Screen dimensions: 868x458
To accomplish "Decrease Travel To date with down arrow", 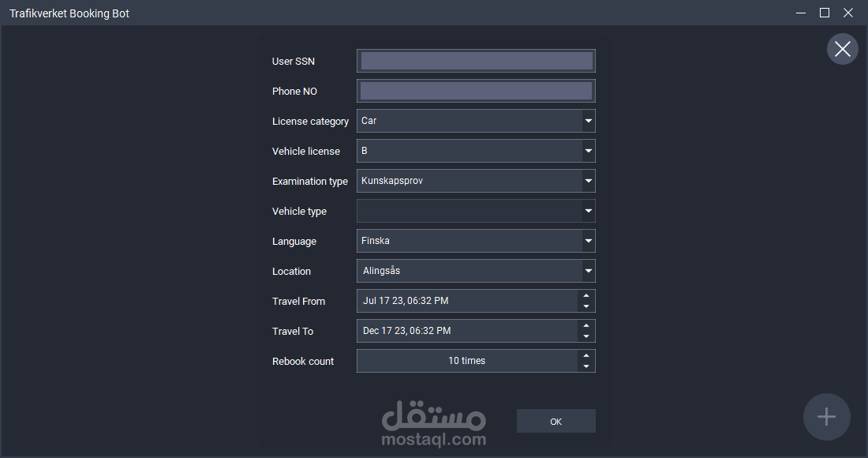I will click(586, 336).
